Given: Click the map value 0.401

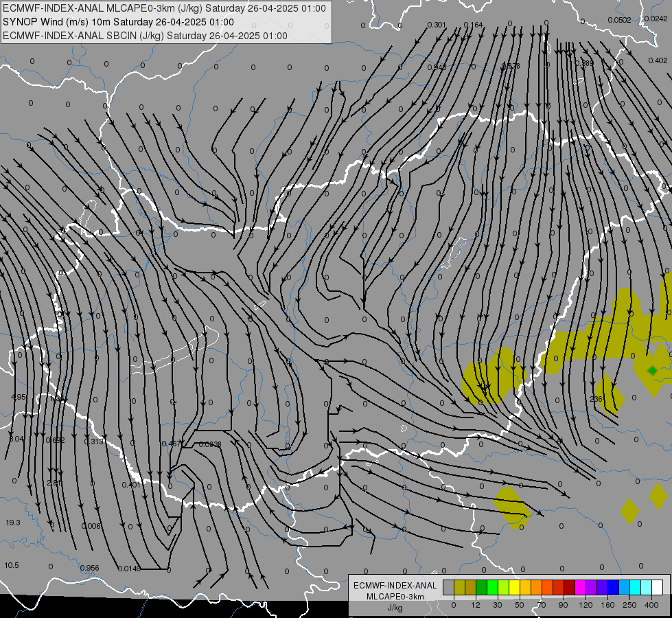Looking at the screenshot, I should coord(131,485).
